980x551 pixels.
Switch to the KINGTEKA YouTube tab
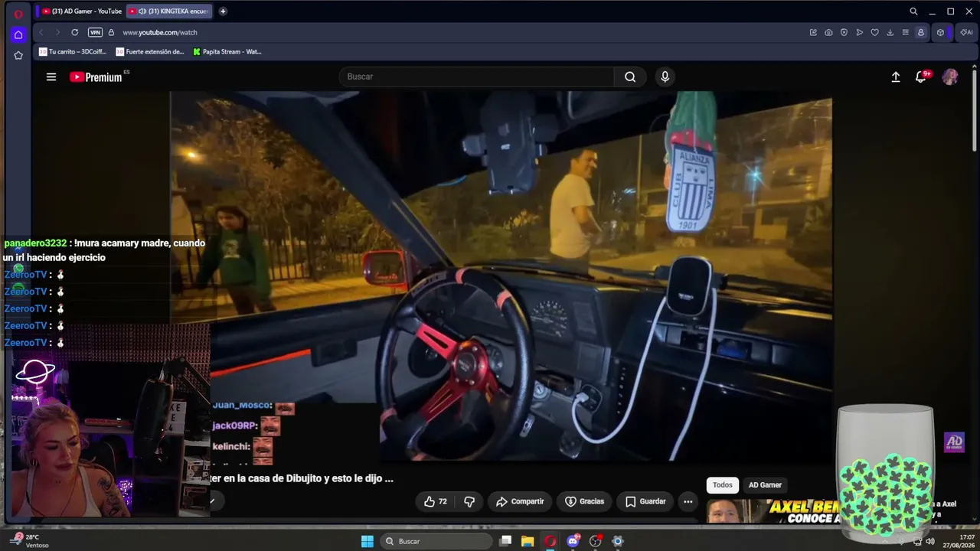coord(168,11)
